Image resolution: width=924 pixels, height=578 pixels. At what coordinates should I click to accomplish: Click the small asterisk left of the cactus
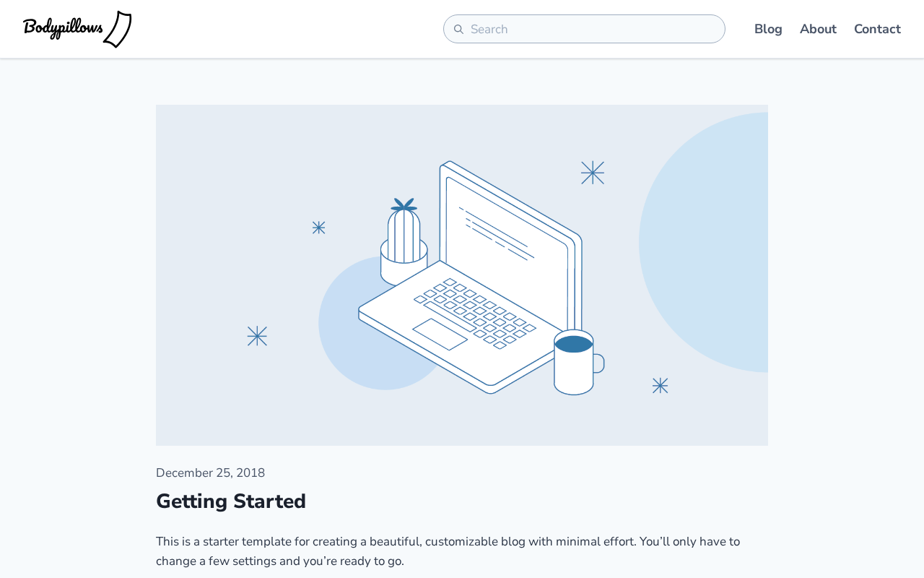[x=318, y=228]
